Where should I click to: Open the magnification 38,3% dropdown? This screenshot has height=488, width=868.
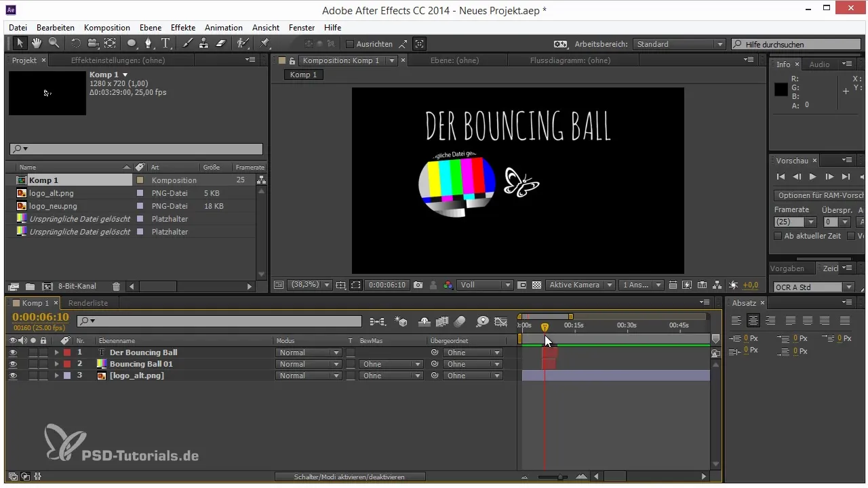tap(311, 285)
